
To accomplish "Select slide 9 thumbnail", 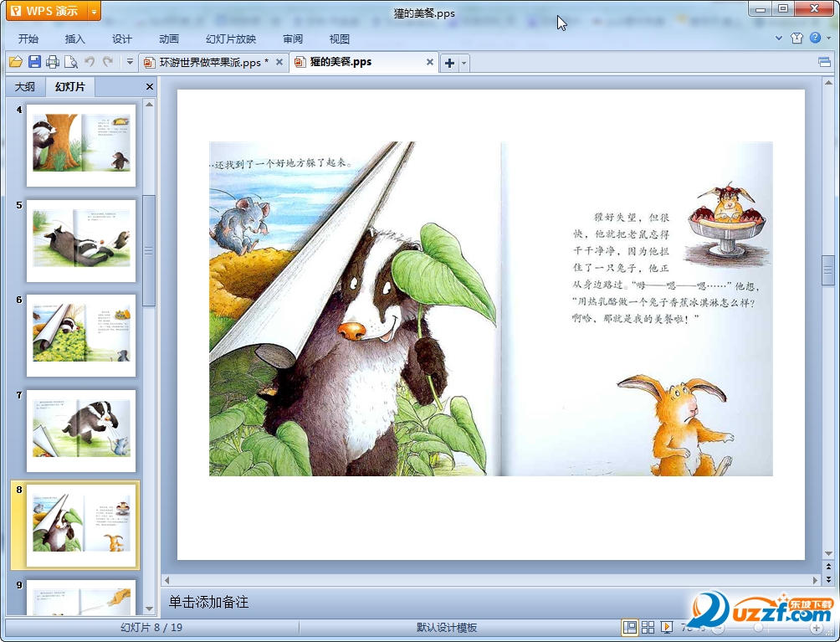I will (81, 598).
